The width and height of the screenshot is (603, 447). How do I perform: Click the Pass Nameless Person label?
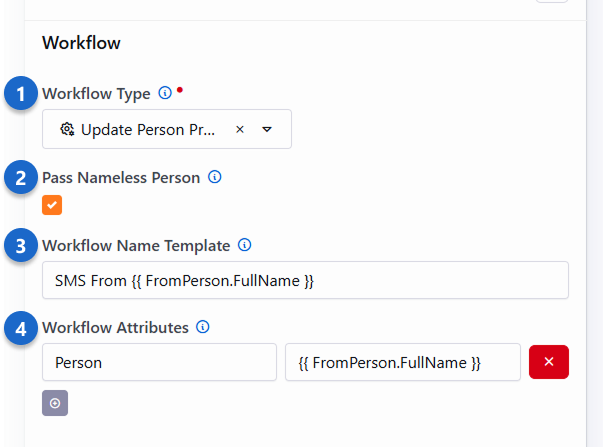pos(121,178)
